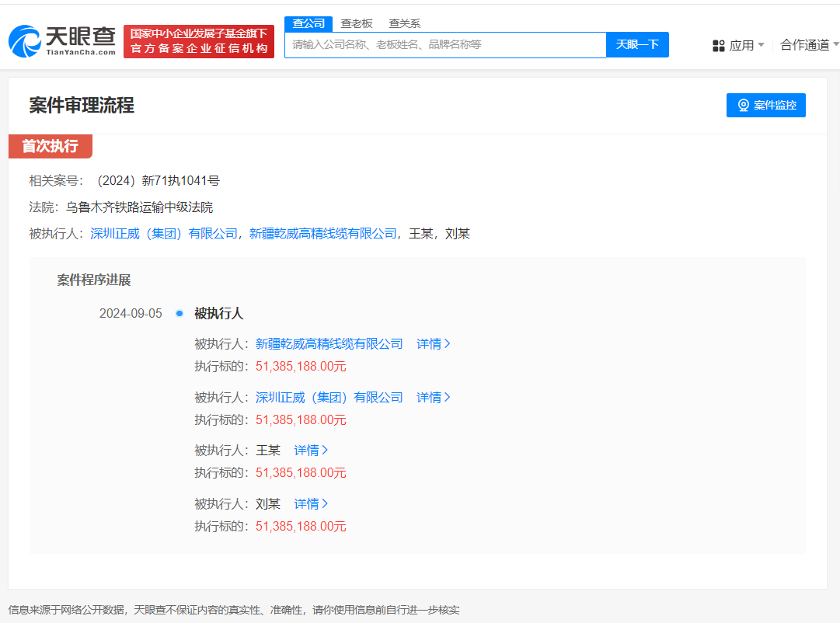Click the 案件审理流程 heading
The height and width of the screenshot is (623, 840).
click(82, 105)
